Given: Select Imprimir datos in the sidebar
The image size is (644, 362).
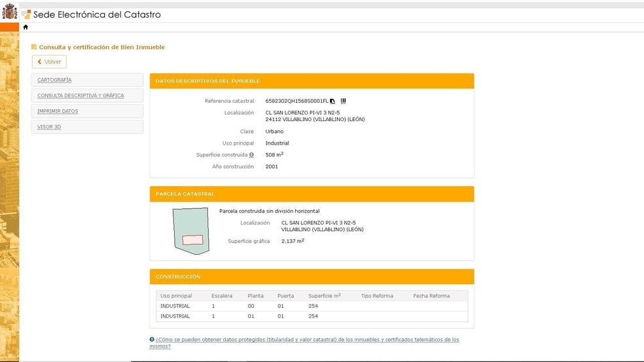Looking at the screenshot, I should (x=58, y=111).
